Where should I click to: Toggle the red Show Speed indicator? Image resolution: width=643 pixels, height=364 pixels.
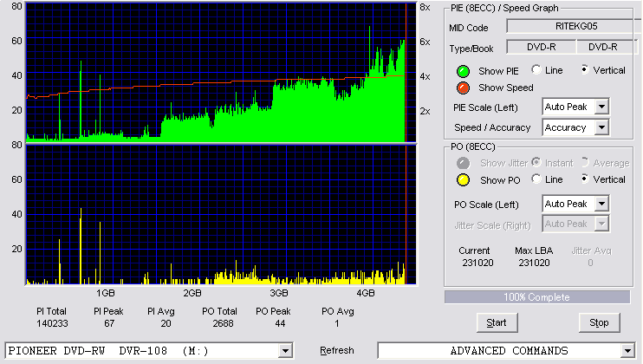point(463,88)
